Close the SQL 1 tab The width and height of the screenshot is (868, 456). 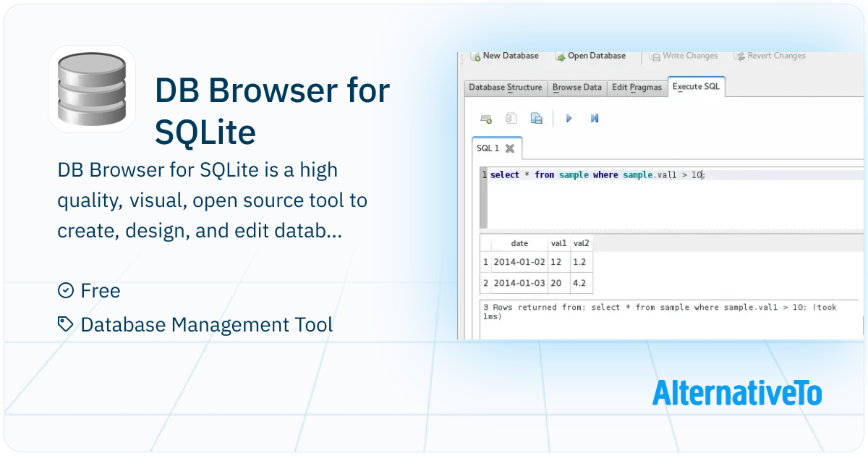pos(509,148)
